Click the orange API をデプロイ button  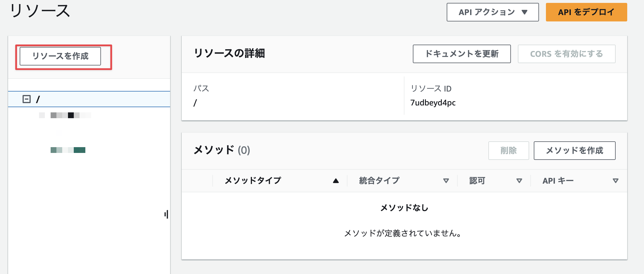[586, 12]
